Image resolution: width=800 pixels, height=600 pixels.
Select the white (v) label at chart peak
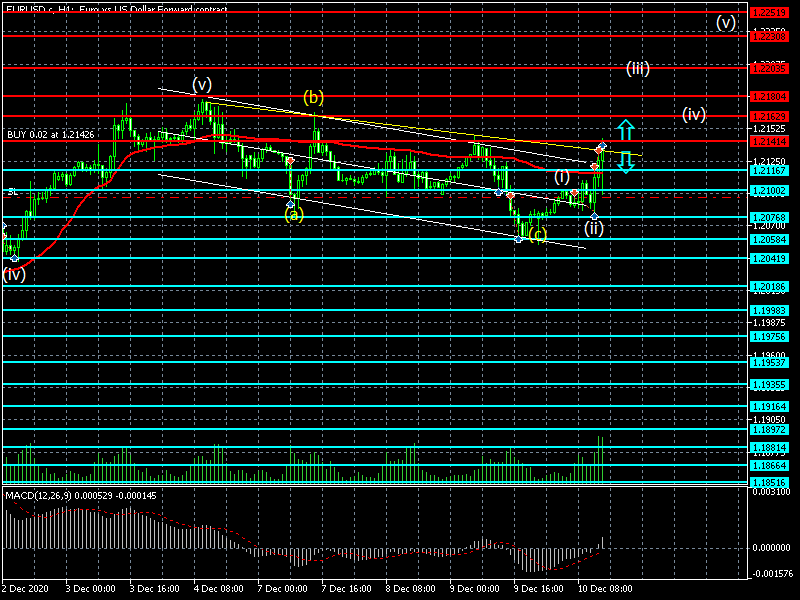click(x=202, y=84)
